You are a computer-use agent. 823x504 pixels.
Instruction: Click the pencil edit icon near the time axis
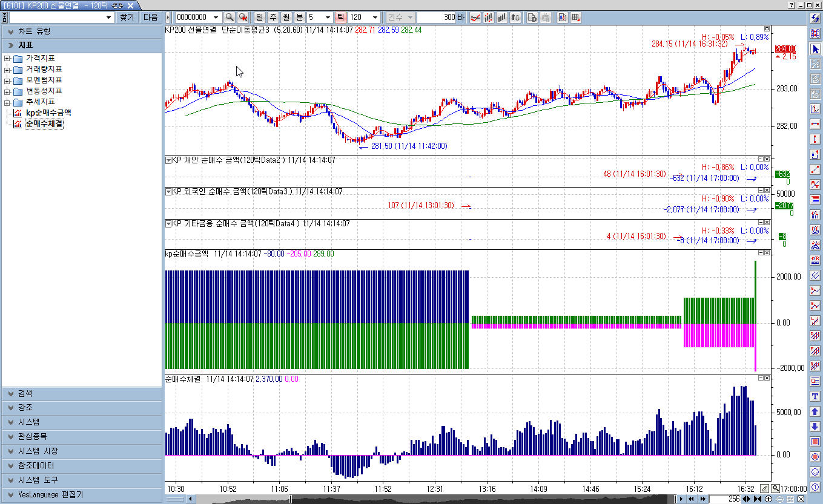point(765,488)
